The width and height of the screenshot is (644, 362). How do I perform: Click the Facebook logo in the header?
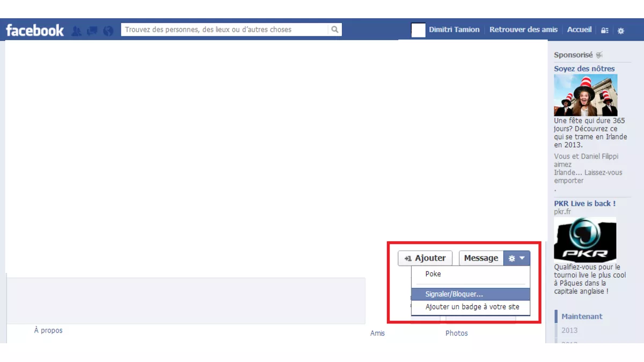[x=35, y=30]
